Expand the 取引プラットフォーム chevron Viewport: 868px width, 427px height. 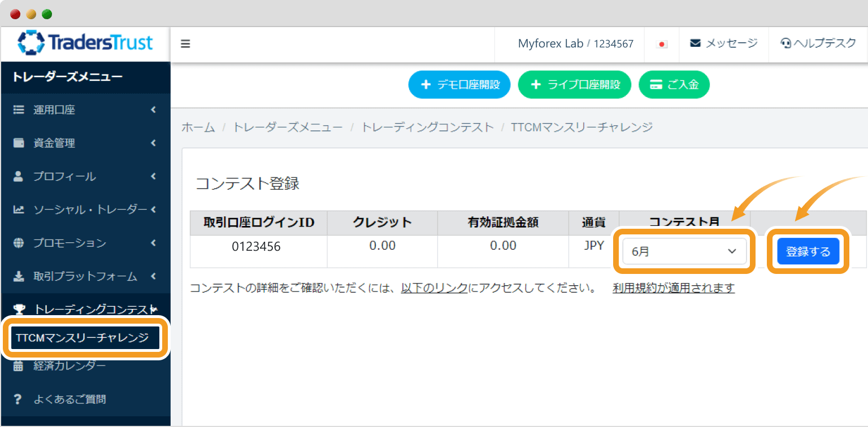click(x=153, y=276)
